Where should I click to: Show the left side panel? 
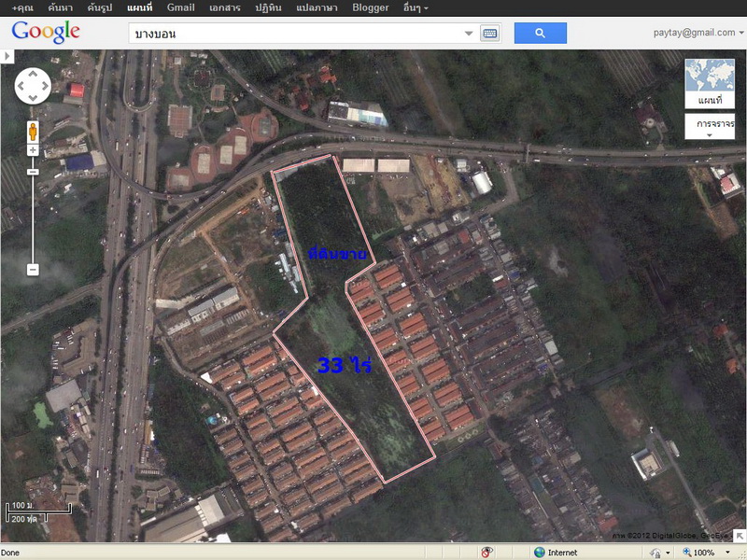coord(7,57)
